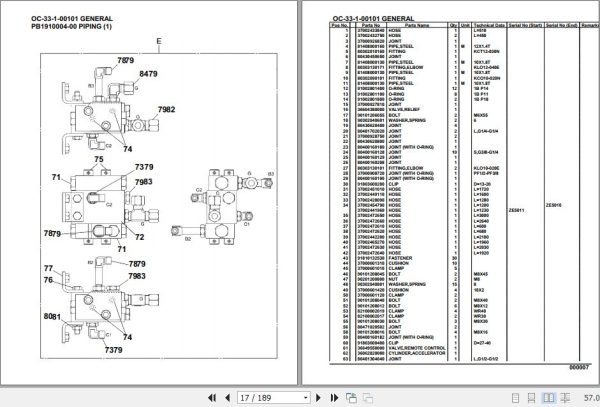
Task: Select continuous facing page layout
Action: click(x=565, y=398)
